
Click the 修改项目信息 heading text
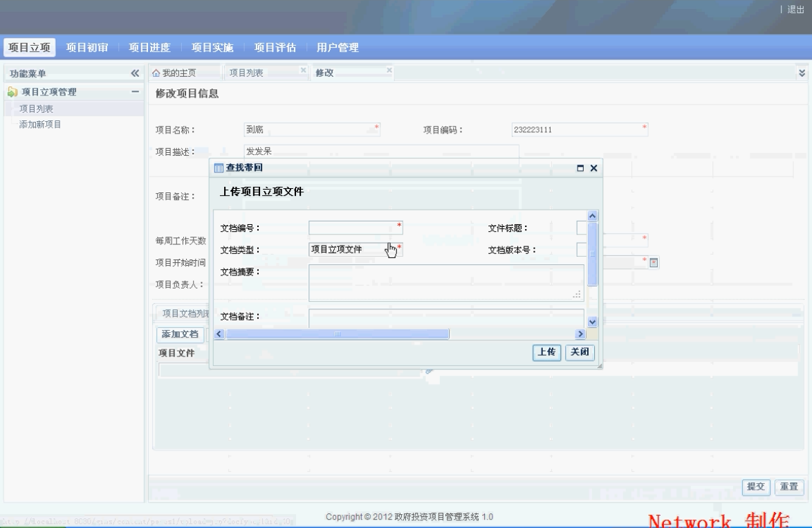[x=187, y=94]
